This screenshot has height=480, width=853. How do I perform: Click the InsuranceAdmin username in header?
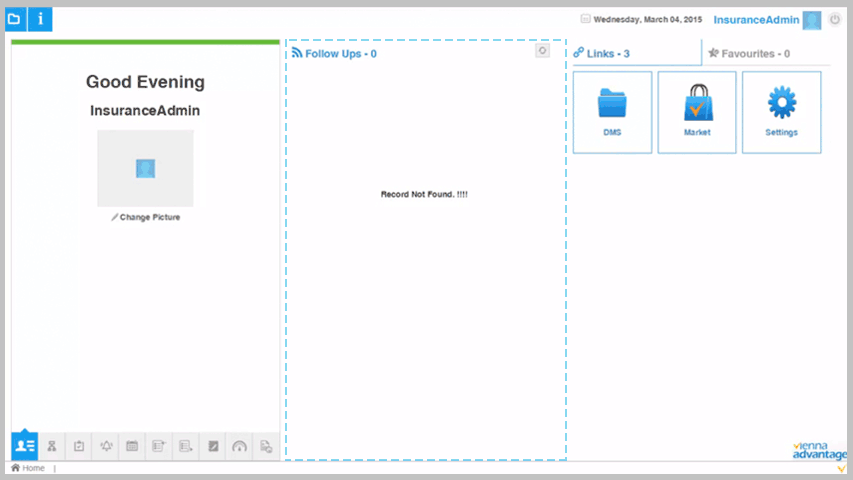click(x=756, y=20)
